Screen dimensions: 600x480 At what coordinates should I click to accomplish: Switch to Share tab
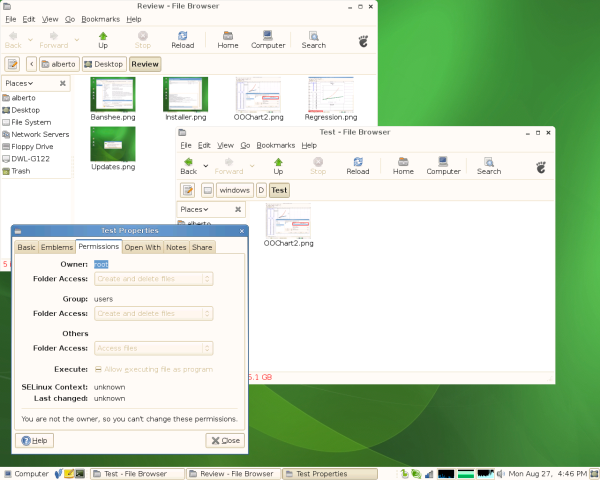[202, 247]
